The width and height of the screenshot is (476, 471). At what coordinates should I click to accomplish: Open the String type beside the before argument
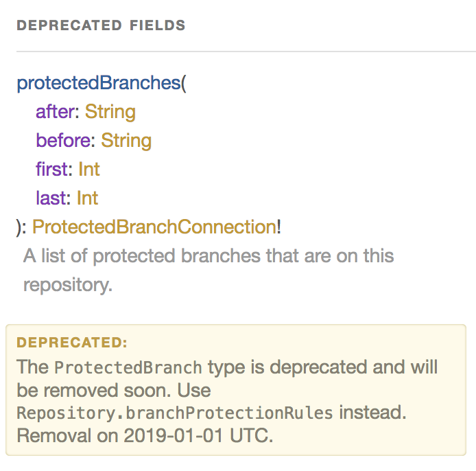[x=126, y=141]
